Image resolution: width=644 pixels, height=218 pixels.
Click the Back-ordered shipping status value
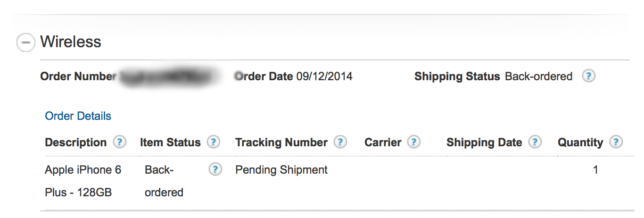pos(538,76)
